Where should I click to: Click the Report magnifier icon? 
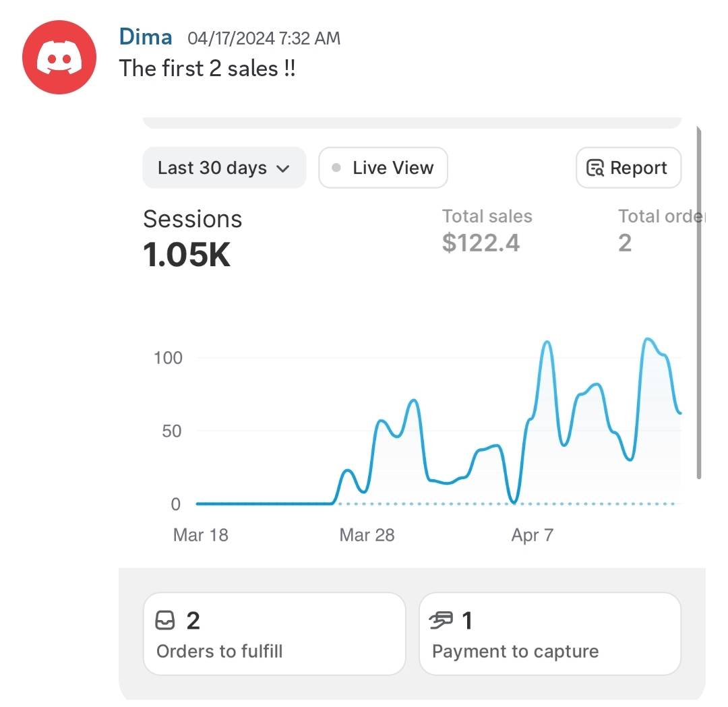[x=595, y=168]
